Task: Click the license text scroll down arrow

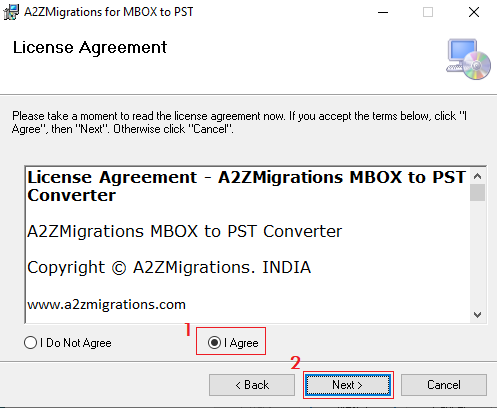Action: 477,315
